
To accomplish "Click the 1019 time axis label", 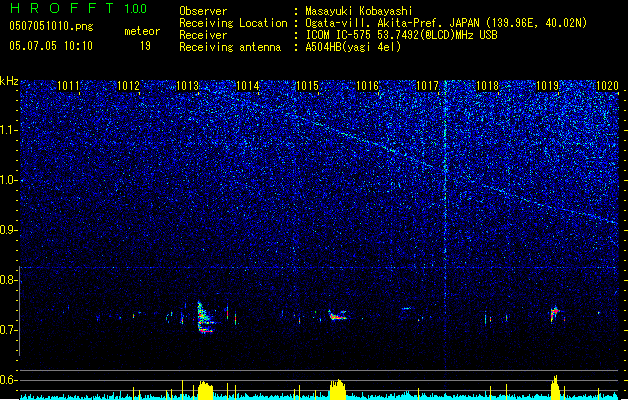I will coord(548,86).
